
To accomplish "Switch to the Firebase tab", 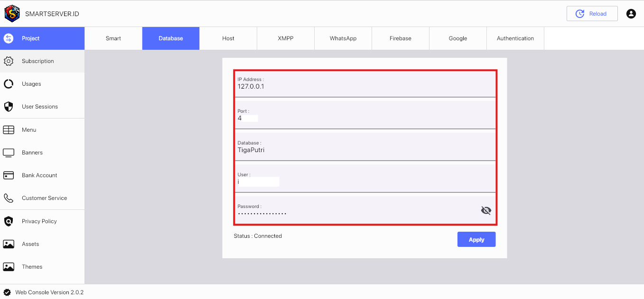I will 400,38.
